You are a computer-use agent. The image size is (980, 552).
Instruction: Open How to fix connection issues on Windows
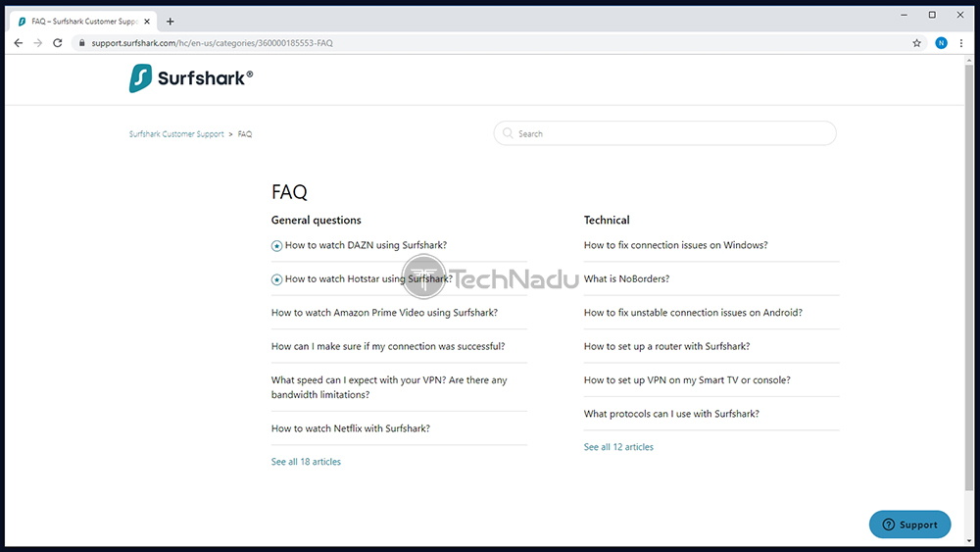click(x=675, y=245)
